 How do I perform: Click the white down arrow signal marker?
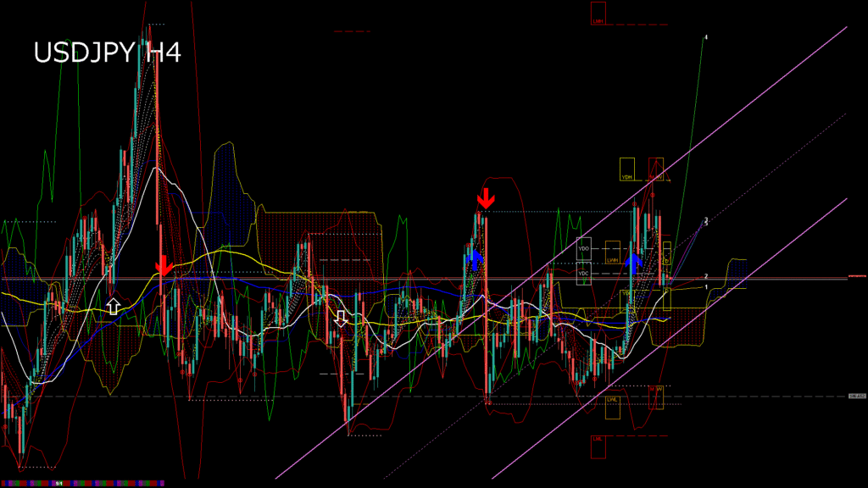(x=341, y=318)
